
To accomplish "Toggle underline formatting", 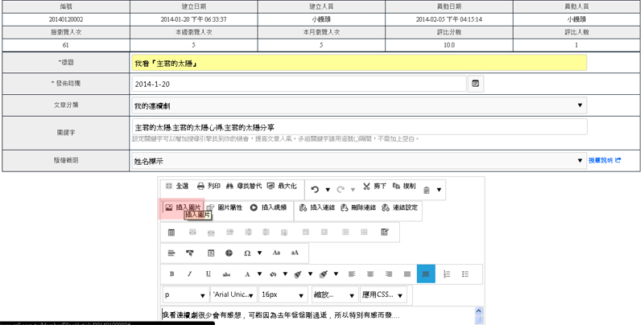I will coord(208,274).
